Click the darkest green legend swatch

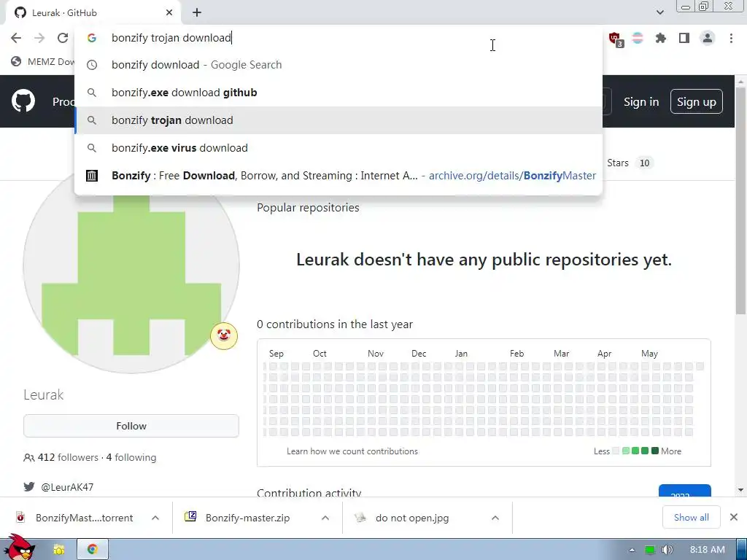[655, 451]
